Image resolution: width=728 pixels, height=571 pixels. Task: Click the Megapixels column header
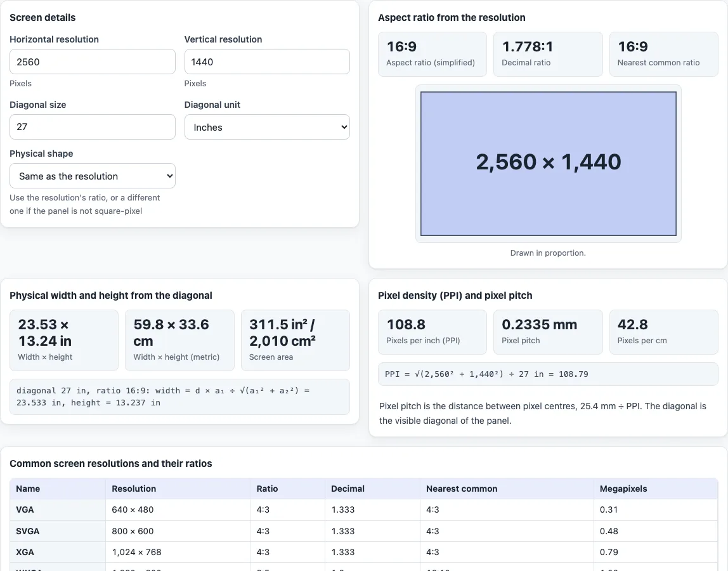(x=656, y=489)
